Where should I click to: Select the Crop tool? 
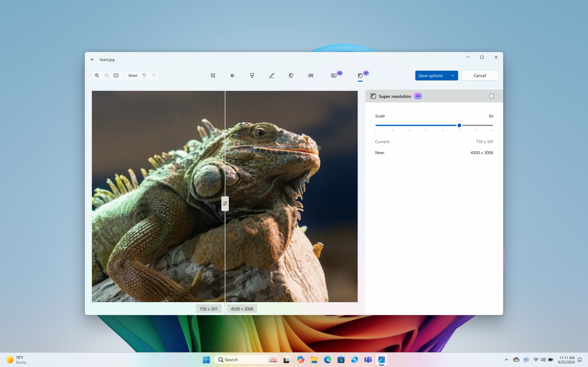[x=213, y=75]
